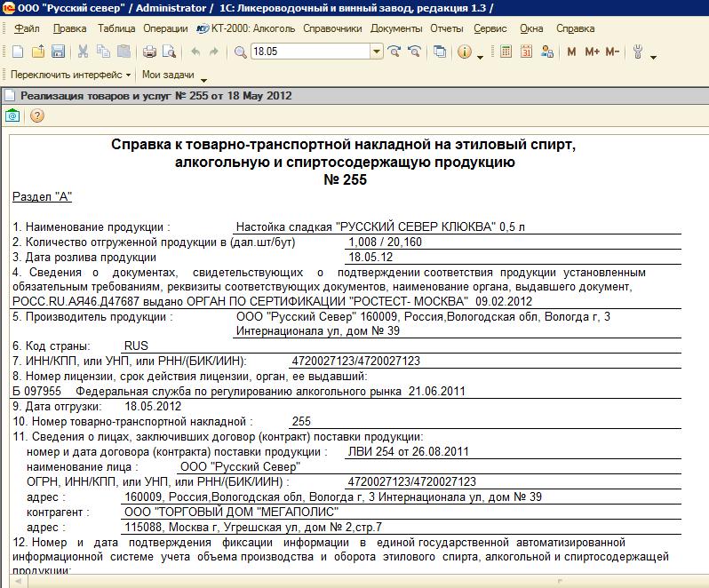Image resolution: width=709 pixels, height=588 pixels.
Task: Open the Документы menu
Action: (x=396, y=28)
